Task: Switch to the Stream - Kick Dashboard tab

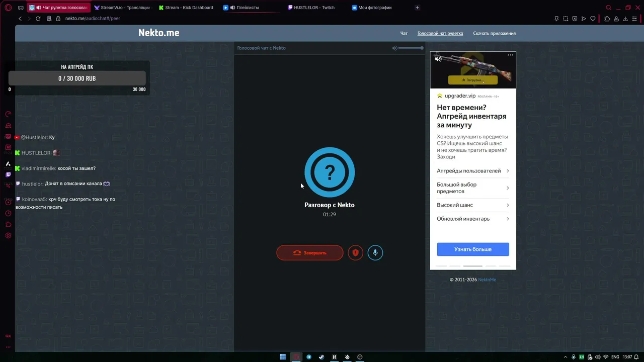Action: [x=186, y=8]
